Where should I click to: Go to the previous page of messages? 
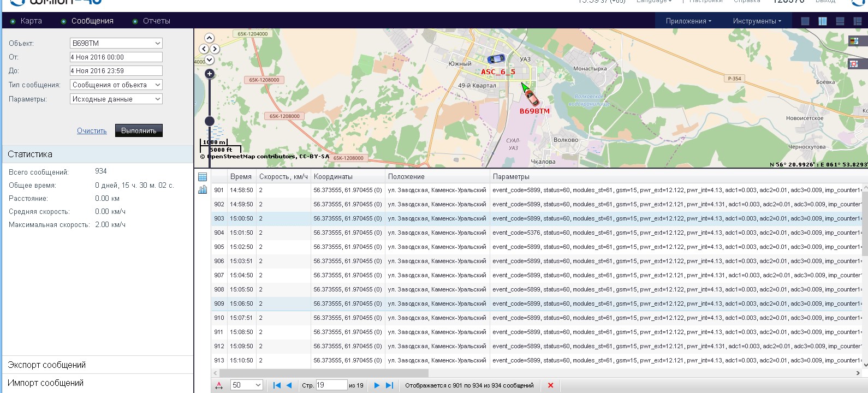click(x=289, y=385)
